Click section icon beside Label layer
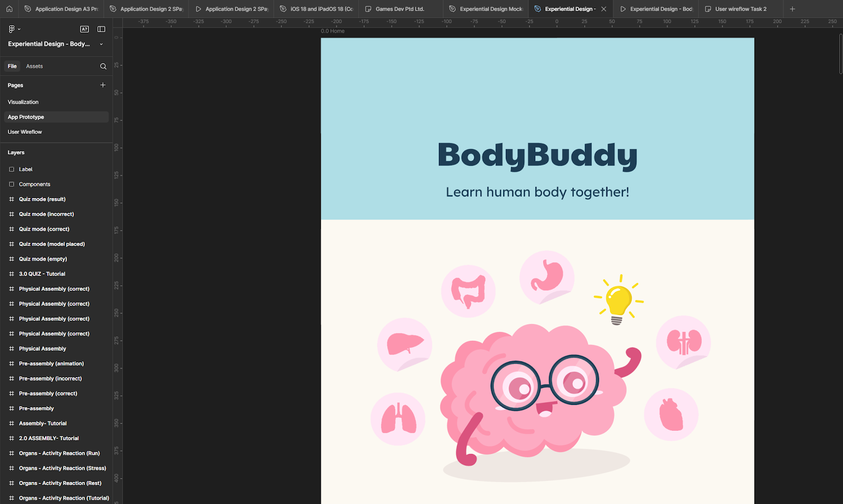 pos(12,170)
